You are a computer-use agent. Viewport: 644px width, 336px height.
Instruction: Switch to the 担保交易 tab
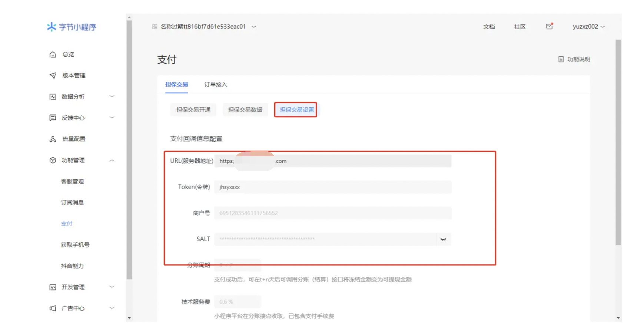pyautogui.click(x=177, y=84)
